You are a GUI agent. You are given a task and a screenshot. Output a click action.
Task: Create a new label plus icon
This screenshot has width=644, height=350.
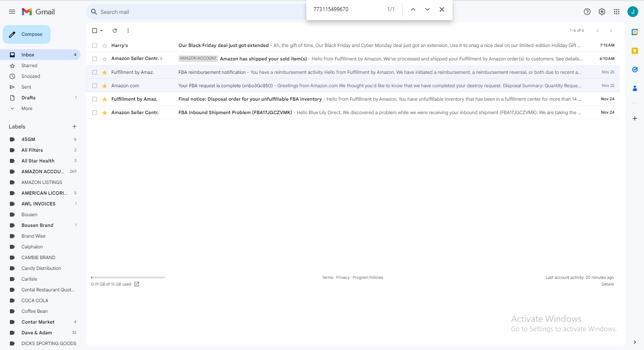[74, 127]
